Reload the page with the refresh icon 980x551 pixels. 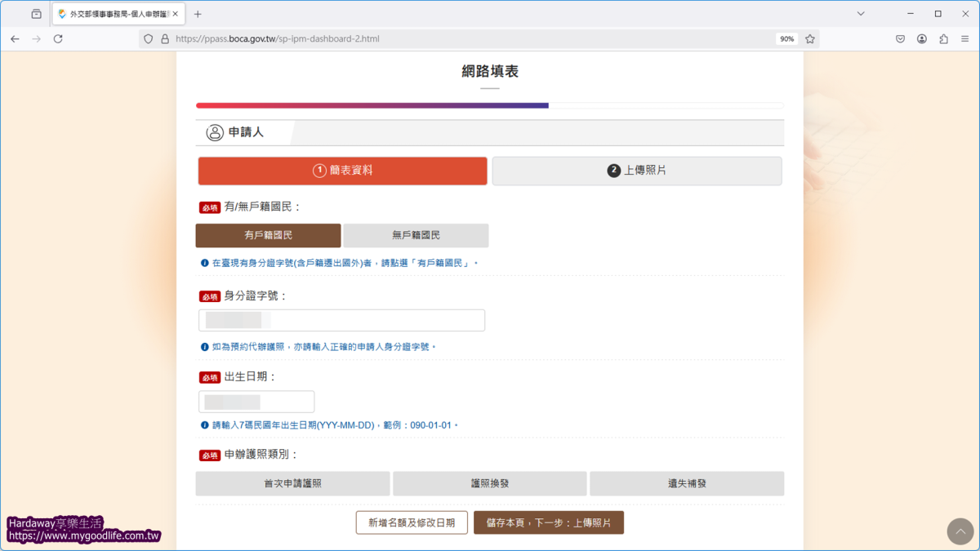(56, 38)
